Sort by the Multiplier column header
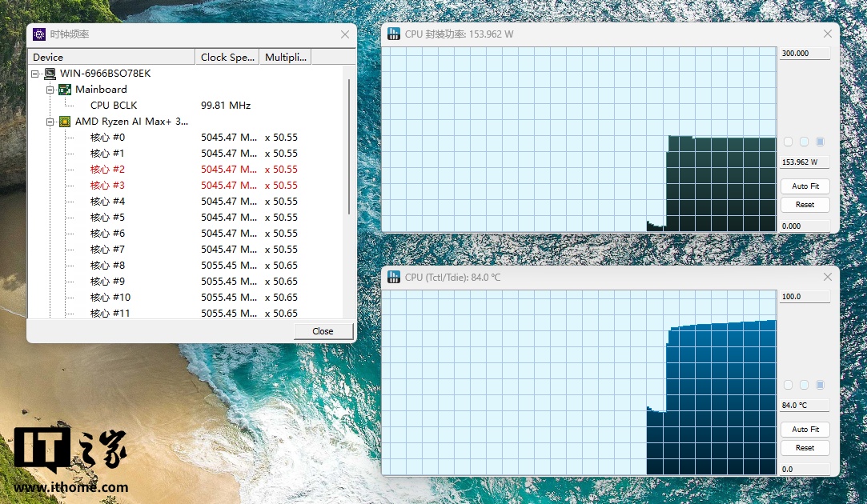 coord(285,57)
